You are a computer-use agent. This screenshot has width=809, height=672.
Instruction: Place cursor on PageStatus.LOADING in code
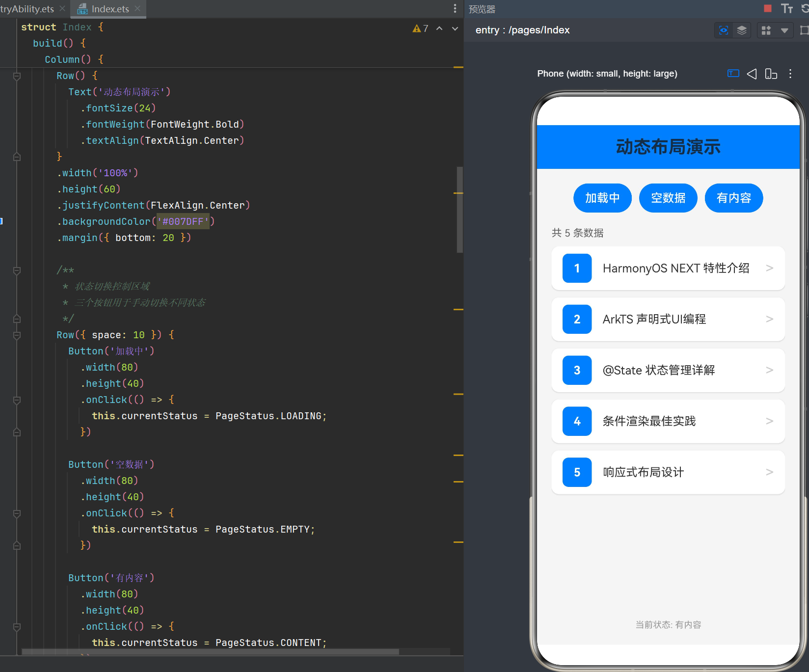coord(268,416)
